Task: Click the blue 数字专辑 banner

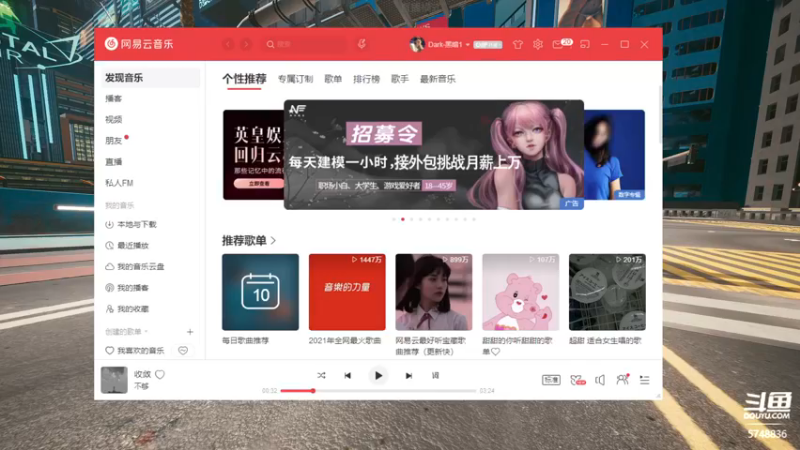Action: [x=614, y=155]
